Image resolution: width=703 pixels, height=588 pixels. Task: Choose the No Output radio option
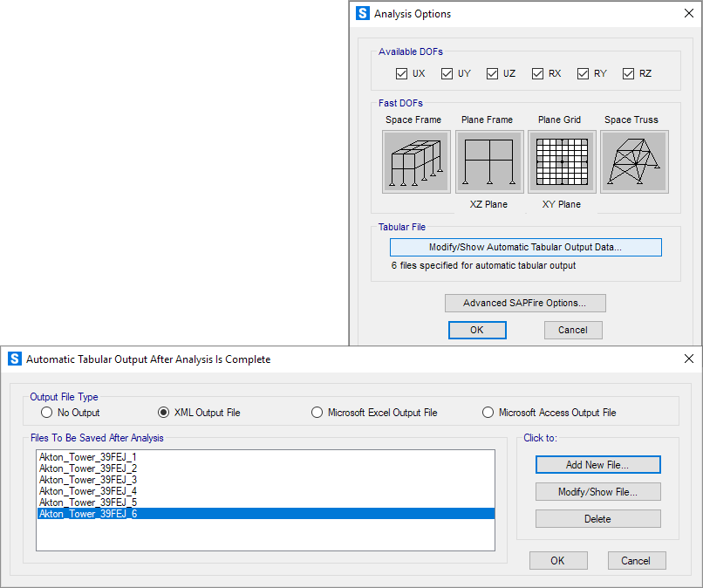point(47,413)
